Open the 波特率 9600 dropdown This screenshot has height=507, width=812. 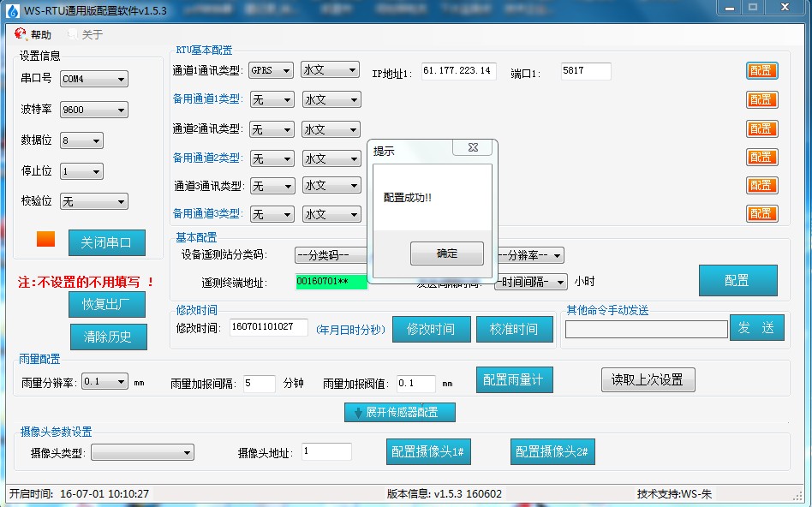coord(93,110)
